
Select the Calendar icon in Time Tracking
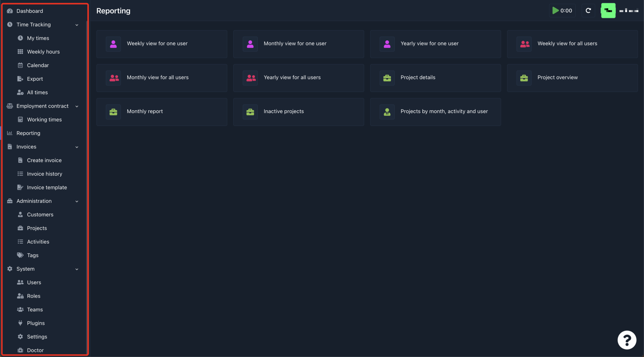(20, 65)
